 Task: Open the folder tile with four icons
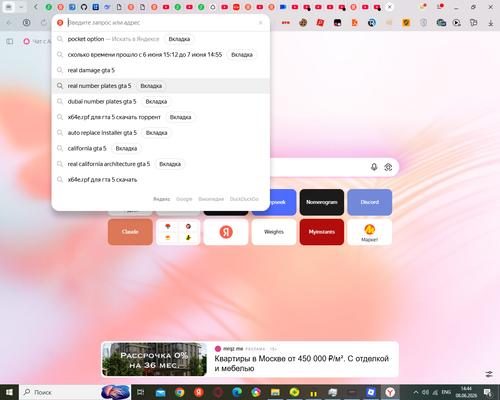point(178,232)
